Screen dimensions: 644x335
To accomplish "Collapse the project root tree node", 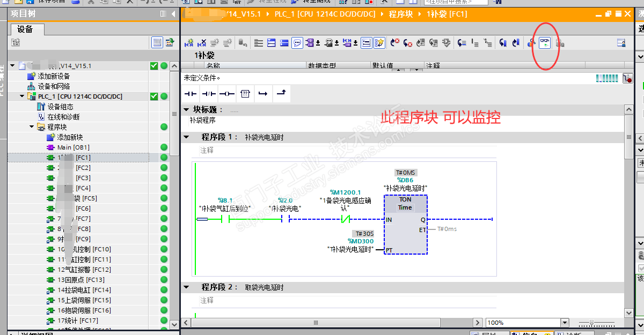I will (x=12, y=65).
